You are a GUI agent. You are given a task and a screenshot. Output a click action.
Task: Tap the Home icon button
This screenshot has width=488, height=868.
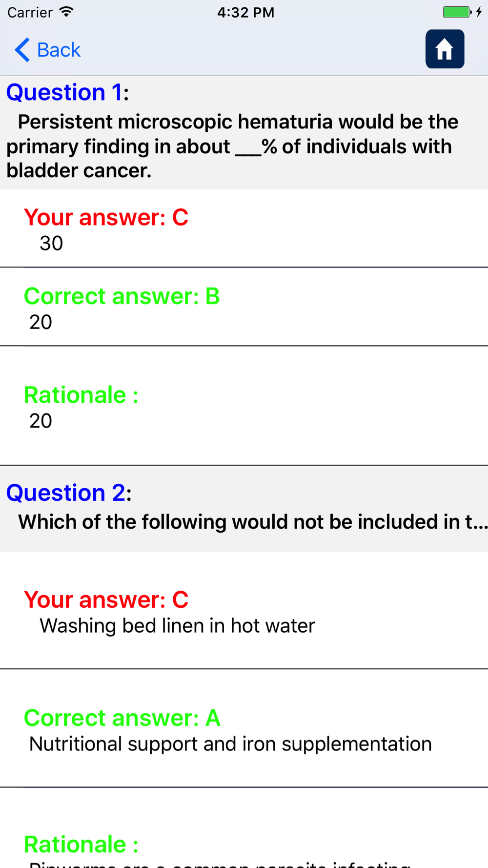(445, 49)
